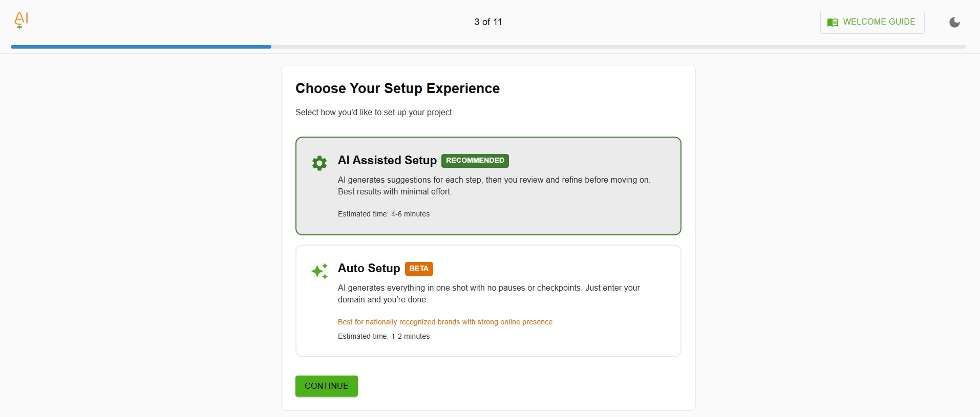Click the step indicator showing 3 of 11

(487, 22)
